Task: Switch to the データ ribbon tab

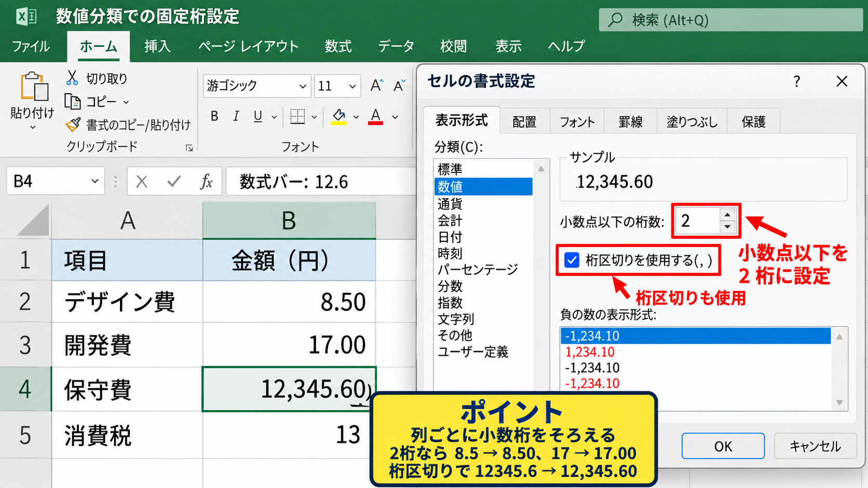Action: [x=396, y=46]
